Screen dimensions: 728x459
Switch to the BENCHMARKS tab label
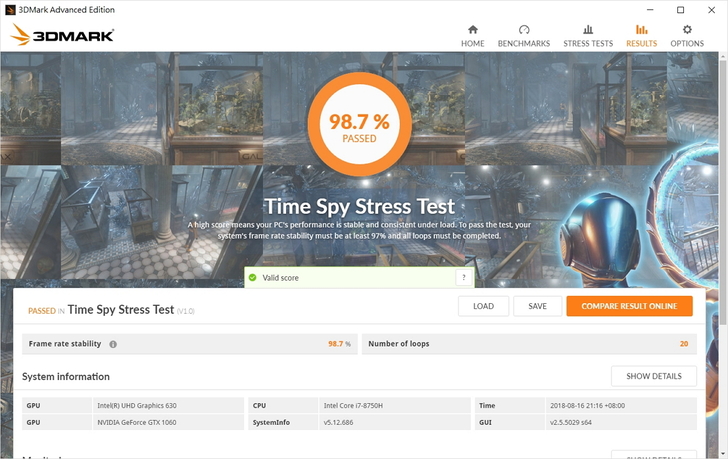click(524, 44)
